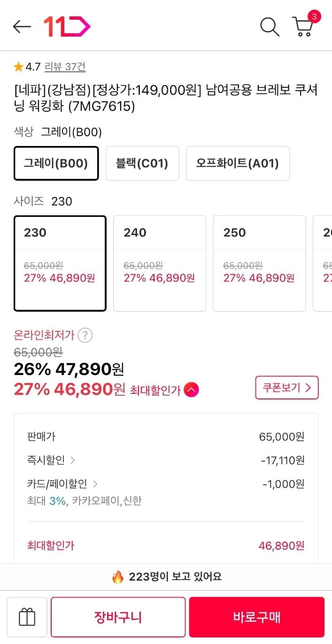Select 블랙(C01) color option
The width and height of the screenshot is (332, 644).
tap(142, 163)
